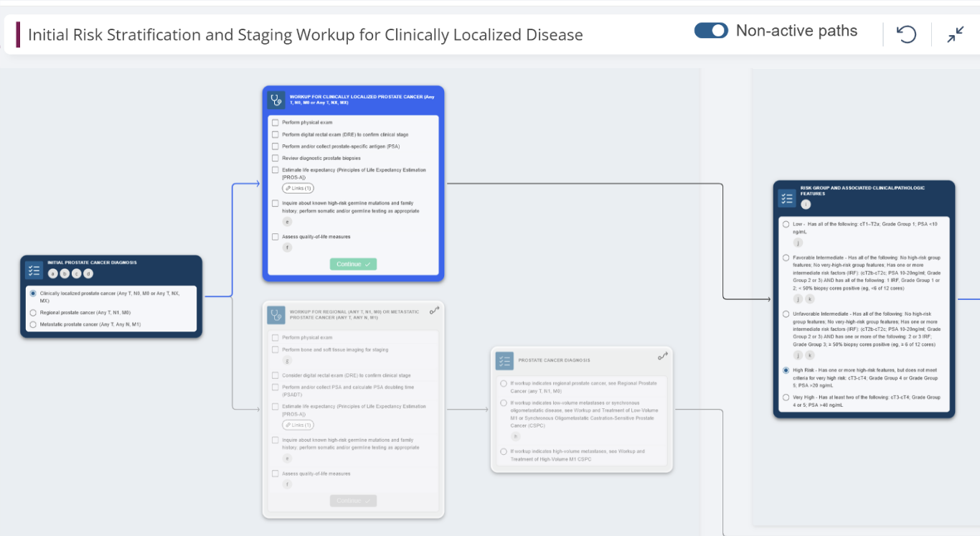Image resolution: width=980 pixels, height=536 pixels.
Task: Click footnote 'c' on Initial Prostate Cancer Diagnosis
Action: click(77, 273)
